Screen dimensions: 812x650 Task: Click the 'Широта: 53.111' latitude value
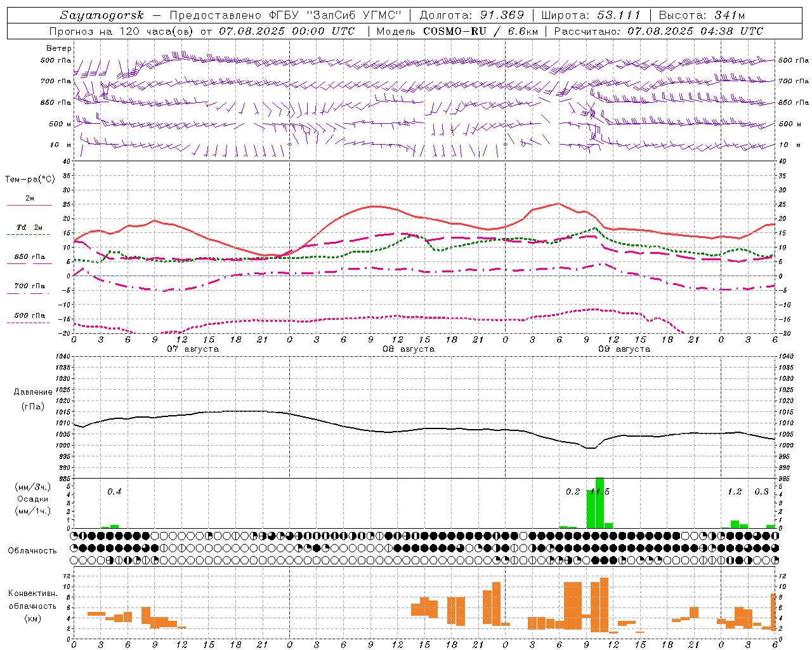591,15
